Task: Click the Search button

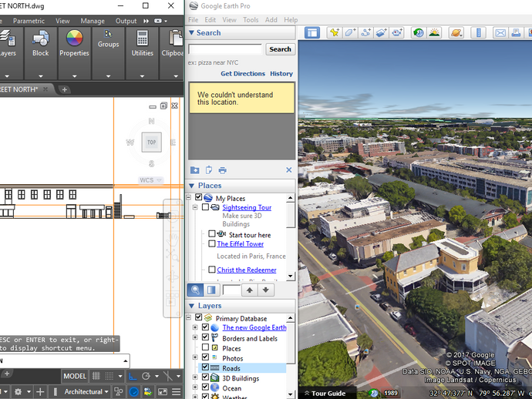Action: point(280,49)
